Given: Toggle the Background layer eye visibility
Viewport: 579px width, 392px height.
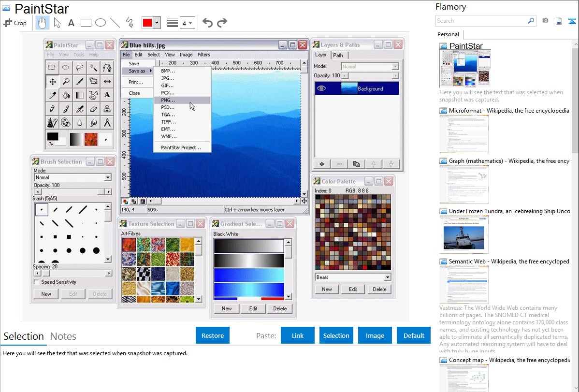Looking at the screenshot, I should click(321, 88).
